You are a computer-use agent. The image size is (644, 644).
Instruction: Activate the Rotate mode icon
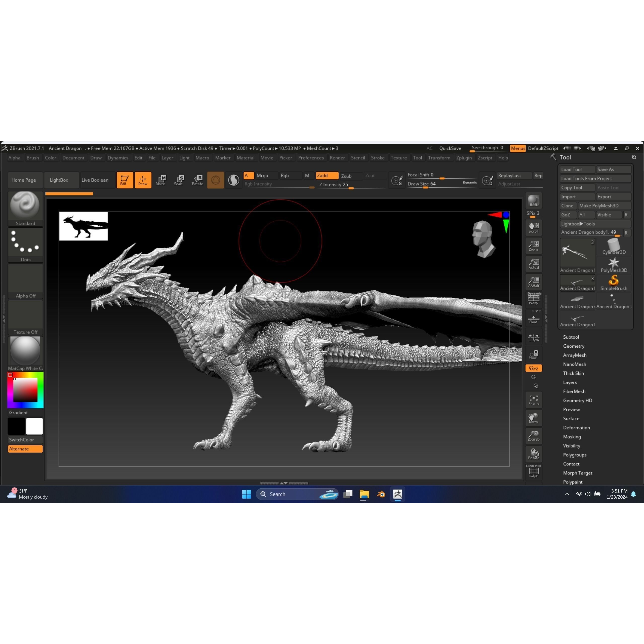tap(197, 180)
